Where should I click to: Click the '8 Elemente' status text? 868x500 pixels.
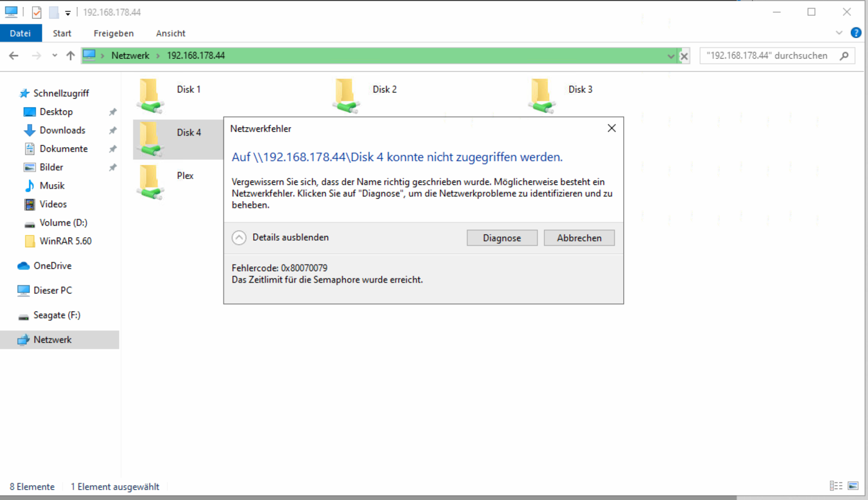32,487
